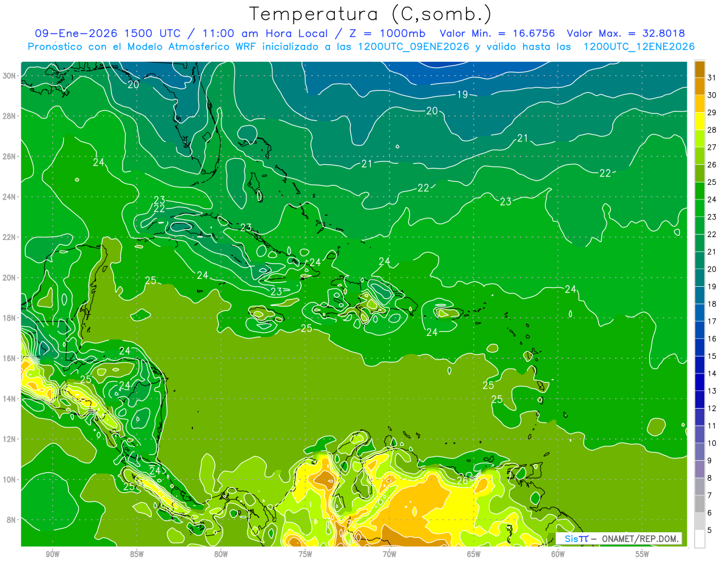Click the legend scale label '5'
This screenshot has height=562, width=728.
tap(710, 530)
